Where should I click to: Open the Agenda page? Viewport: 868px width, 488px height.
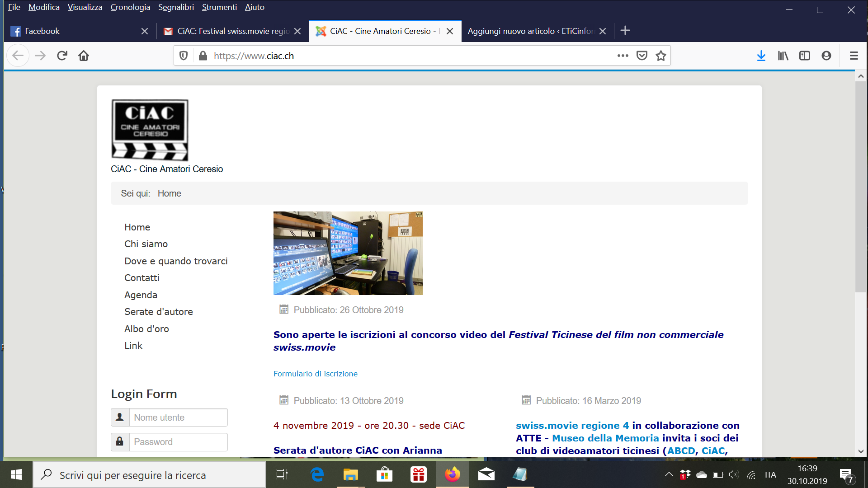click(141, 295)
